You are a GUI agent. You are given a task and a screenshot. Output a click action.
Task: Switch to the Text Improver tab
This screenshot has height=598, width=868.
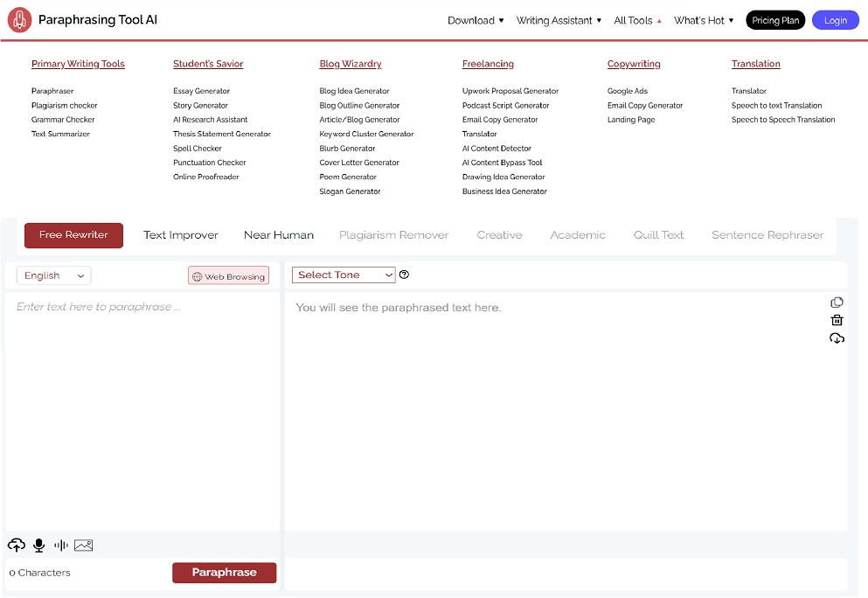pos(180,235)
